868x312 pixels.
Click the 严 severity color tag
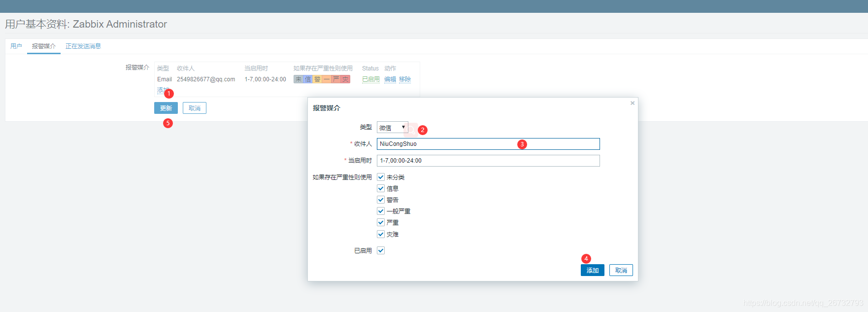336,79
